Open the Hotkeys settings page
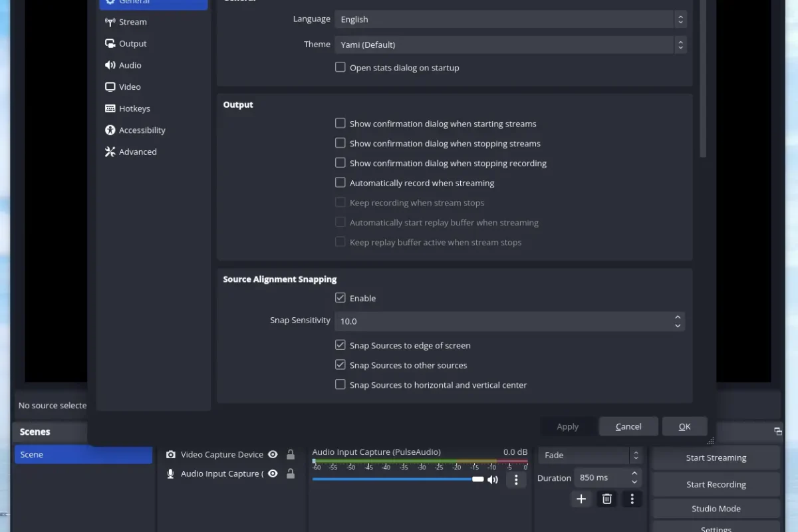Image resolution: width=798 pixels, height=532 pixels. (x=154, y=108)
